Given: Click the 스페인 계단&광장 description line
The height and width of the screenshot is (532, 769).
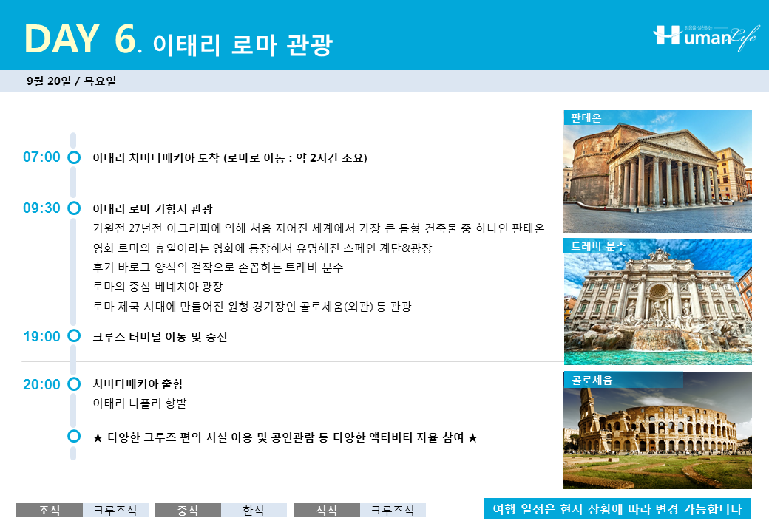Looking at the screenshot, I should pyautogui.click(x=262, y=248).
